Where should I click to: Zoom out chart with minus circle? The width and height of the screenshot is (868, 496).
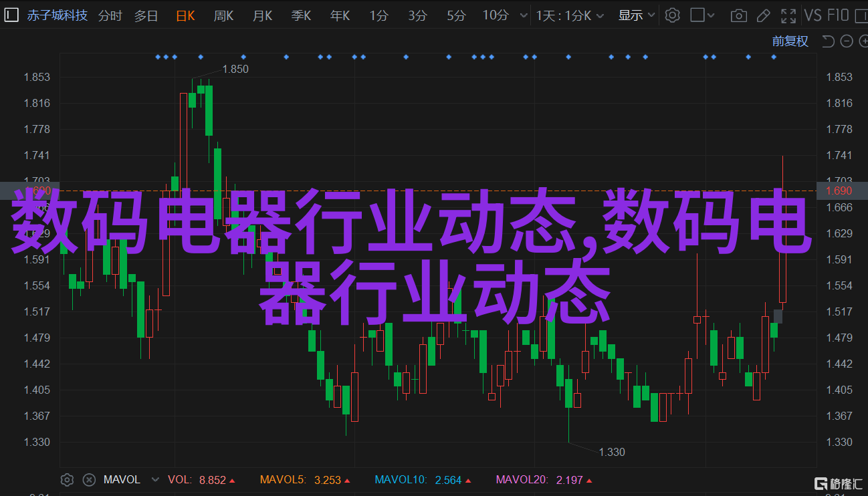(847, 41)
